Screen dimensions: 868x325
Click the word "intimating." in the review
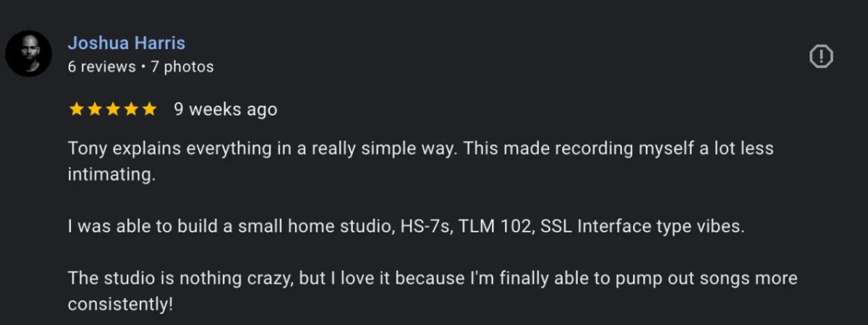[x=111, y=174]
